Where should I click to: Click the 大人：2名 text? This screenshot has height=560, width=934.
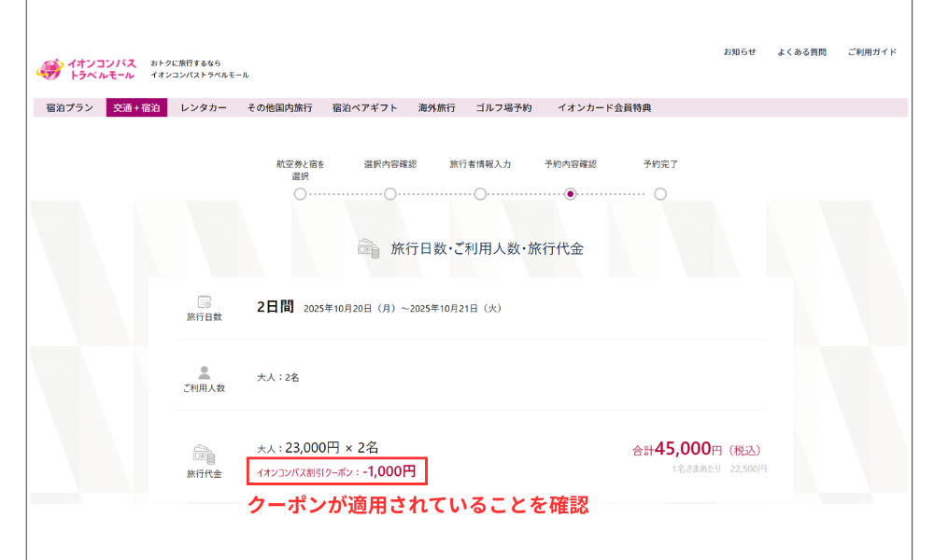coord(277,377)
